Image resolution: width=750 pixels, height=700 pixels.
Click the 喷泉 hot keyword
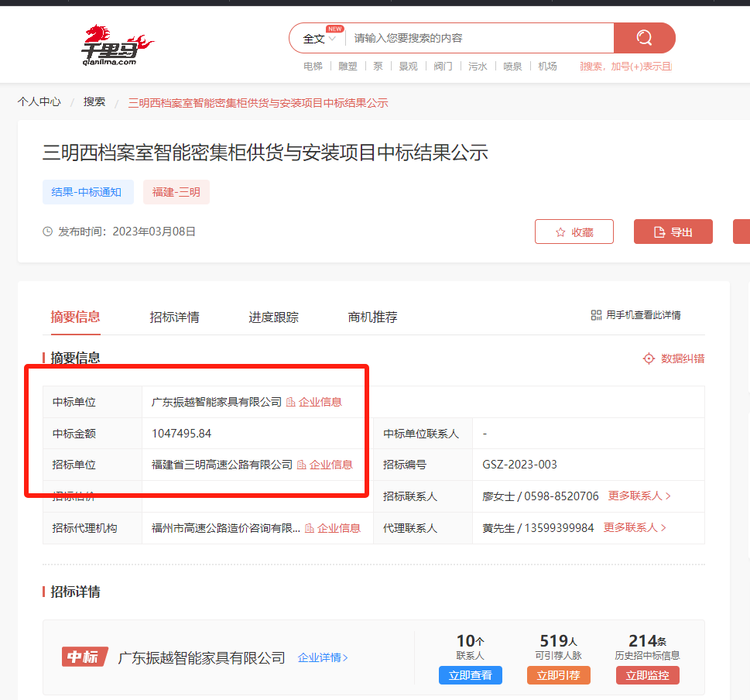[x=512, y=66]
